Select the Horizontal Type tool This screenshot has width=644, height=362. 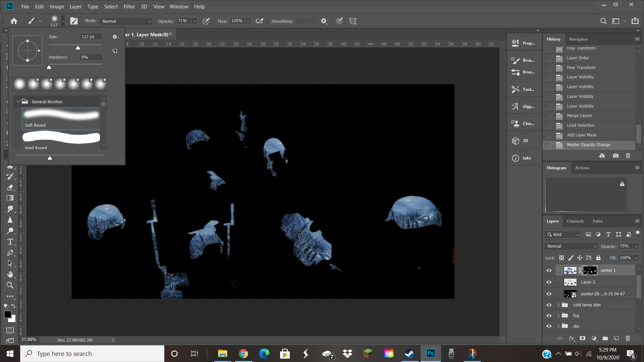[10, 242]
